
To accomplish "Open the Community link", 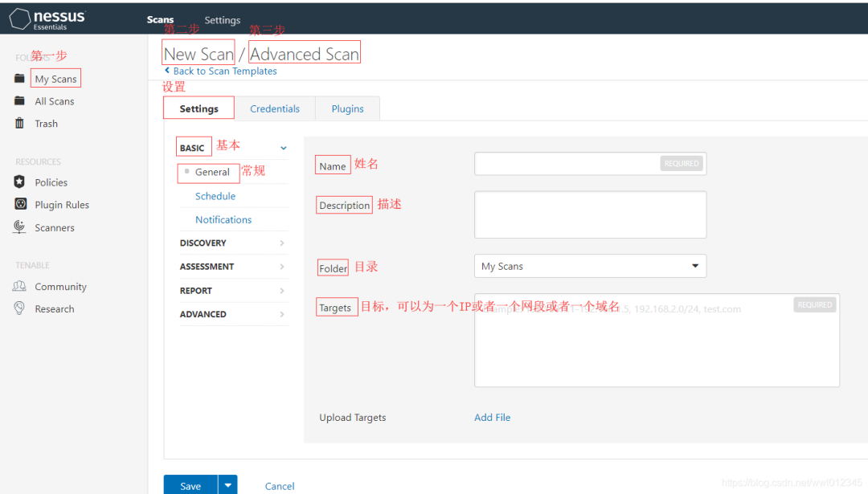I will (60, 287).
